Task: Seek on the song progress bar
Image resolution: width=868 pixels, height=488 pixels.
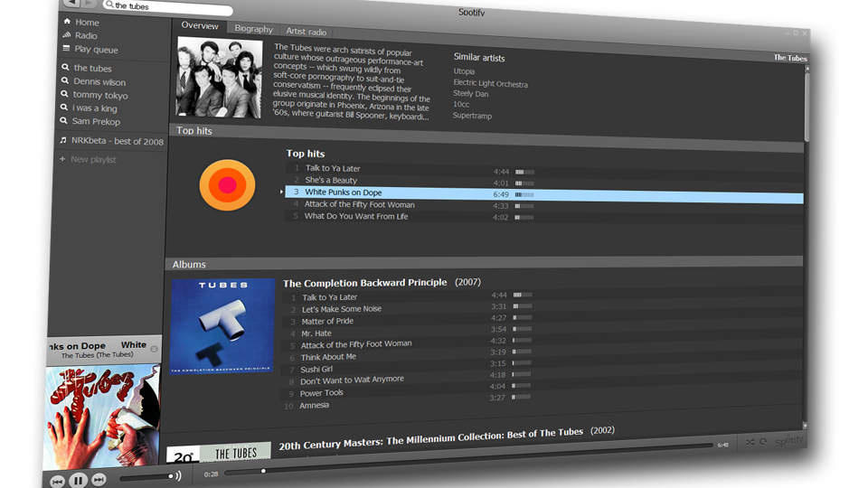Action: (468, 457)
